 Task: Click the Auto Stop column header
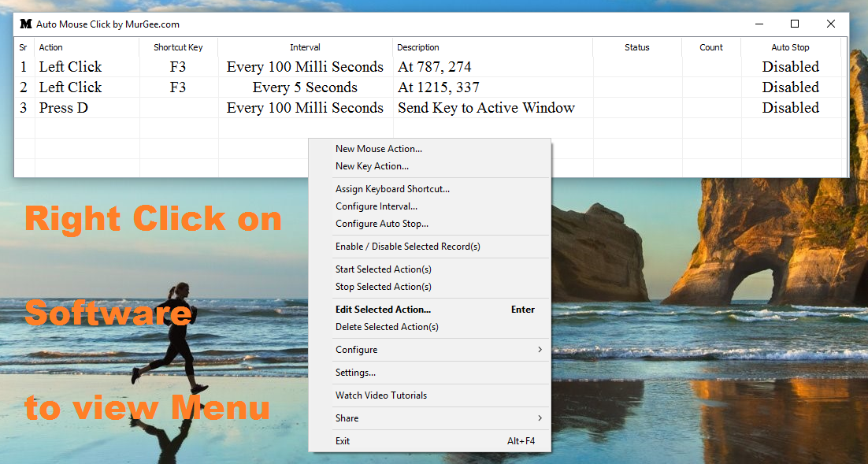(790, 47)
